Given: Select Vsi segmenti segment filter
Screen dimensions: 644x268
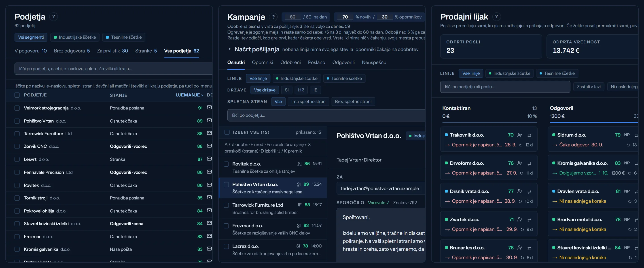Looking at the screenshot, I should pyautogui.click(x=31, y=37).
